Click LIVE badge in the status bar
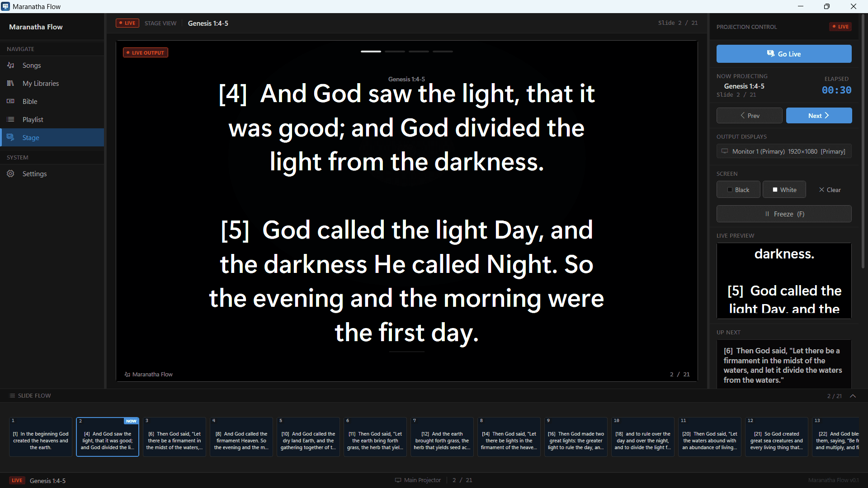868x488 pixels. click(x=17, y=480)
